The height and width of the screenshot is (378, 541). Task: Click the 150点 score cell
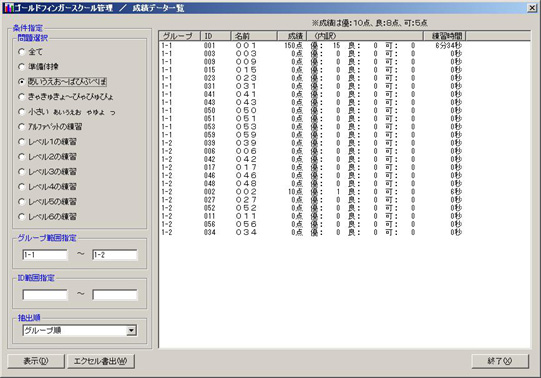click(294, 46)
